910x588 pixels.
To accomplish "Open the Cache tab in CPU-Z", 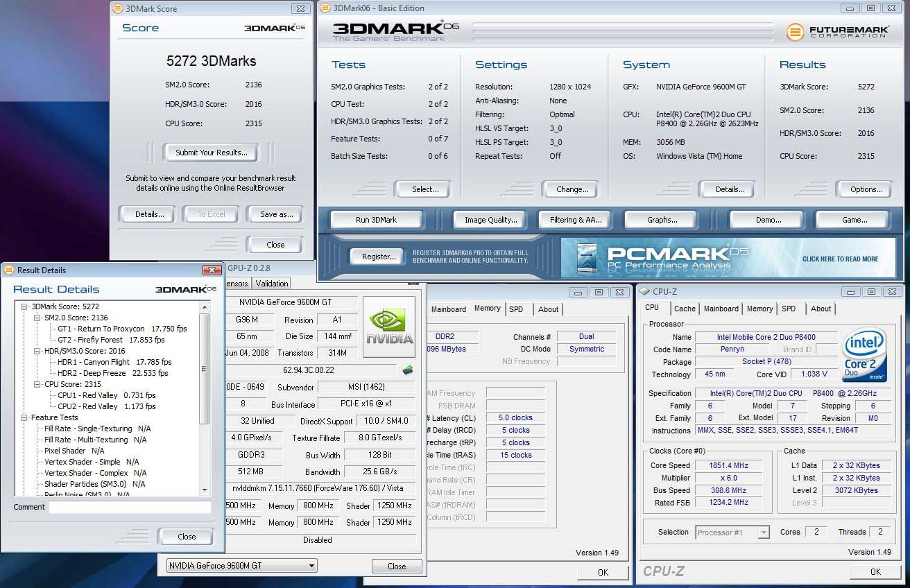I will click(685, 309).
